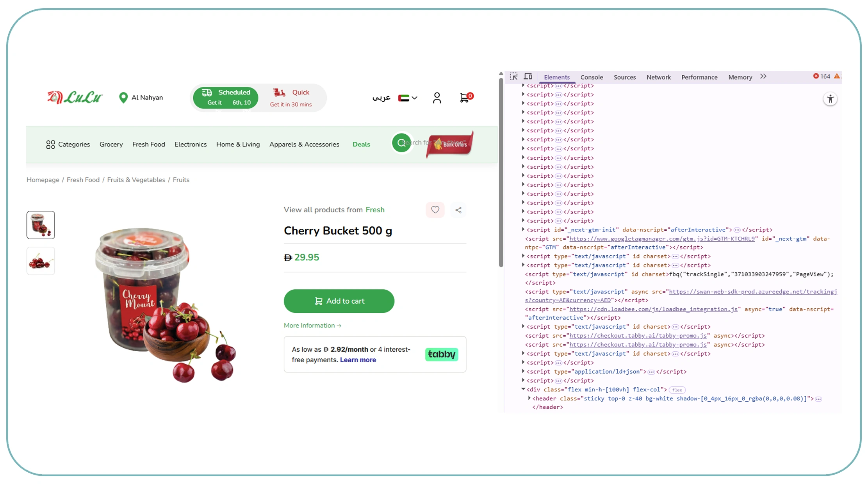Select the inspect element tool in DevTools
This screenshot has width=868, height=484.
pyautogui.click(x=513, y=77)
